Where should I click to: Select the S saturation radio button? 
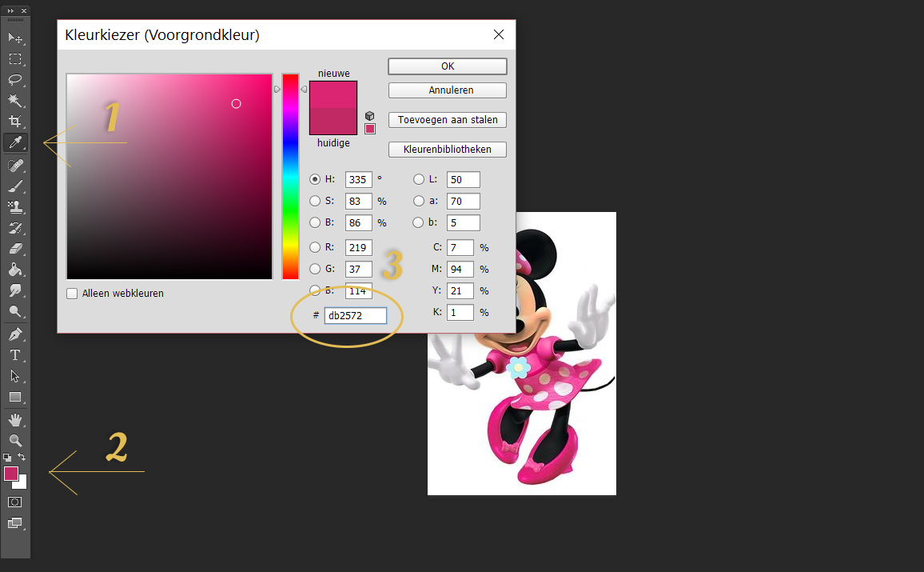point(315,201)
